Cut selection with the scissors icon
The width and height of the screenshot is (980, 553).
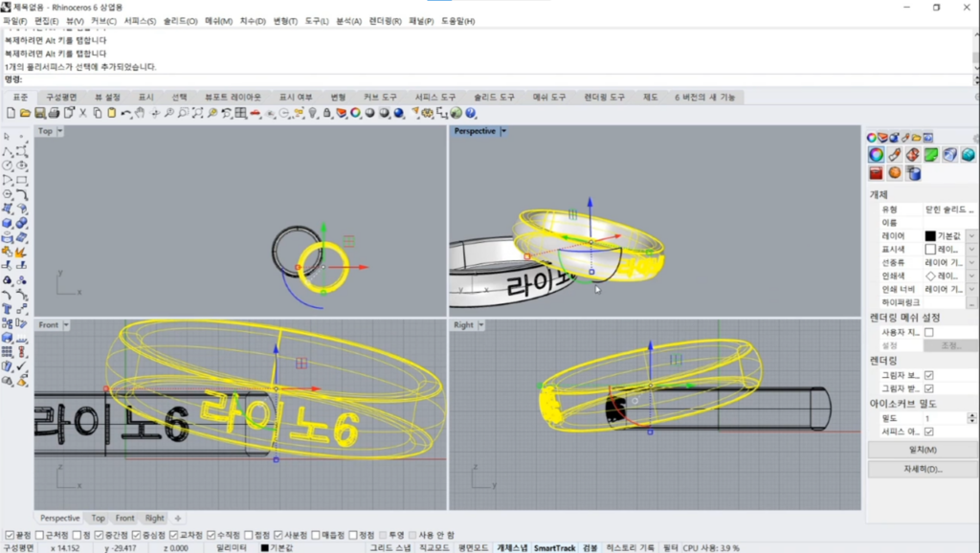point(82,113)
